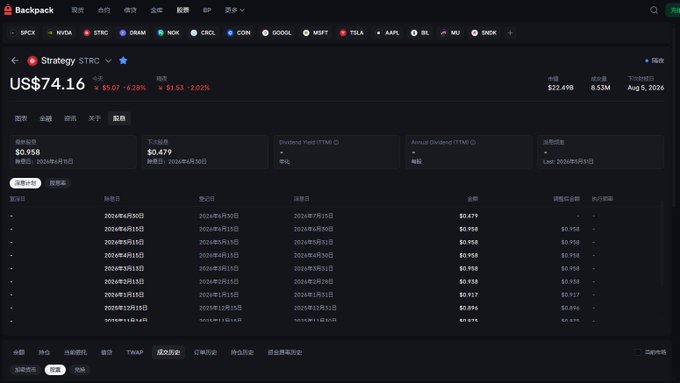
Task: Click the $0.958 latest dividend card
Action: coord(73,152)
